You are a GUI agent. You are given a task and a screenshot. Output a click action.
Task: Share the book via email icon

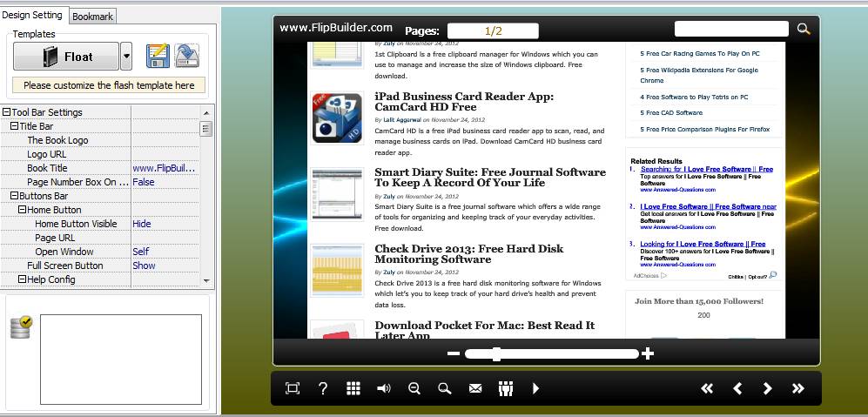[x=475, y=388]
